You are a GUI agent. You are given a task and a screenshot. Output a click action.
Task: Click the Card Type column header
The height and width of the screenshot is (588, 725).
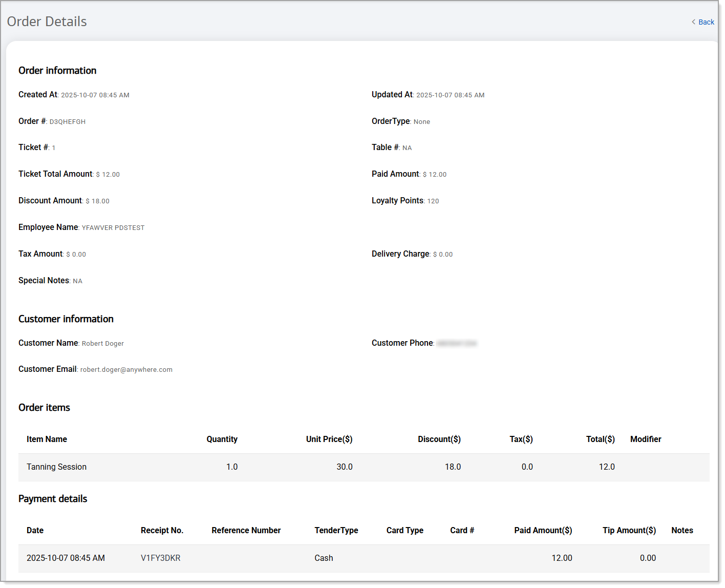(x=404, y=530)
